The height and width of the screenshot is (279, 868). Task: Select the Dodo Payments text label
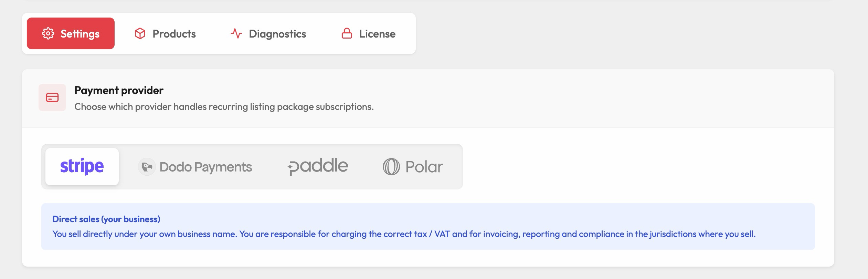pyautogui.click(x=206, y=167)
